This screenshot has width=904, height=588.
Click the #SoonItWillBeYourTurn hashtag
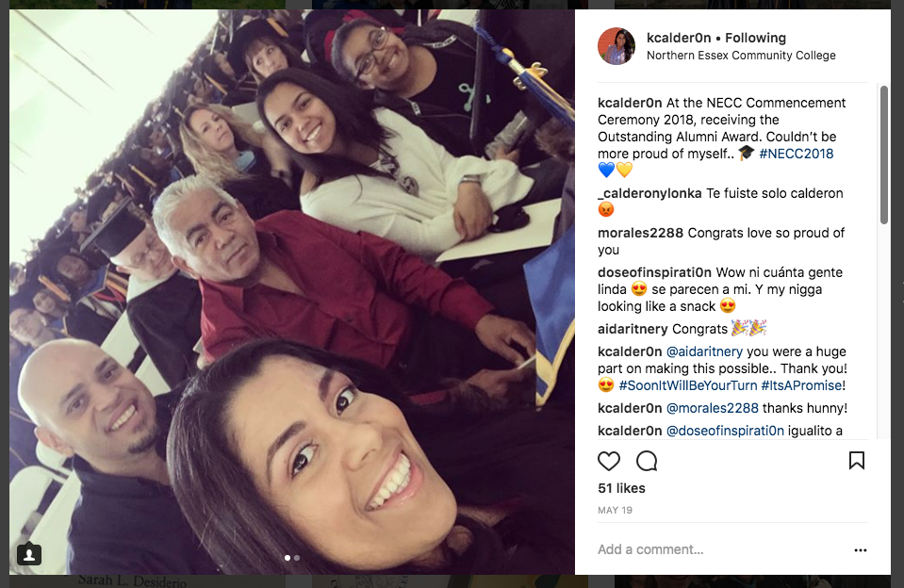pos(688,385)
